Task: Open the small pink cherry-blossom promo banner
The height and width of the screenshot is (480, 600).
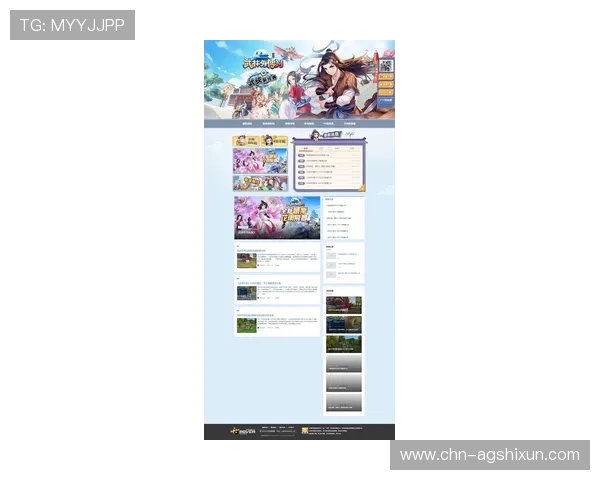Action: 260,161
